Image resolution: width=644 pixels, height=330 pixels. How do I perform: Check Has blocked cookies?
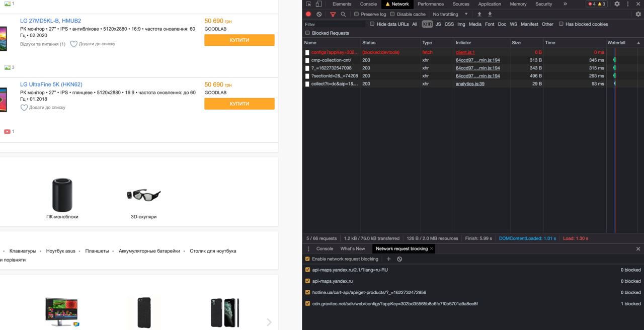[561, 24]
